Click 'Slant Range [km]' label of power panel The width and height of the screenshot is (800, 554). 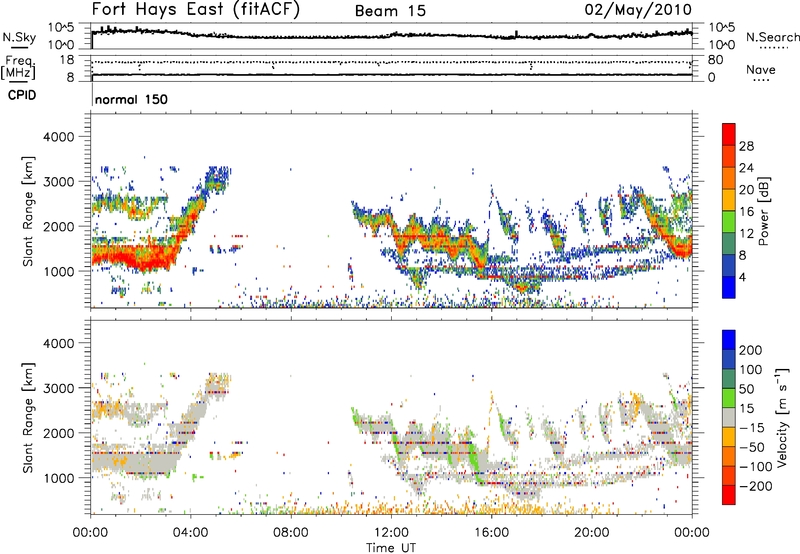pyautogui.click(x=28, y=211)
